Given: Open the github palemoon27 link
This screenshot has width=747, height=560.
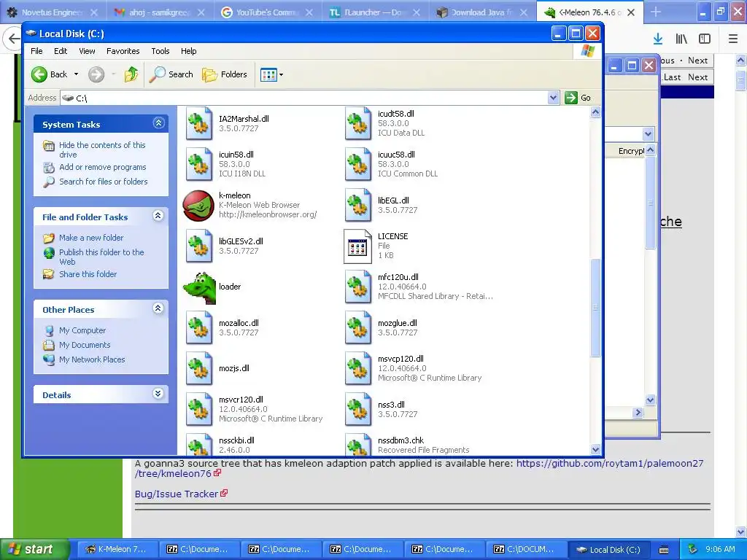Looking at the screenshot, I should 419,468.
